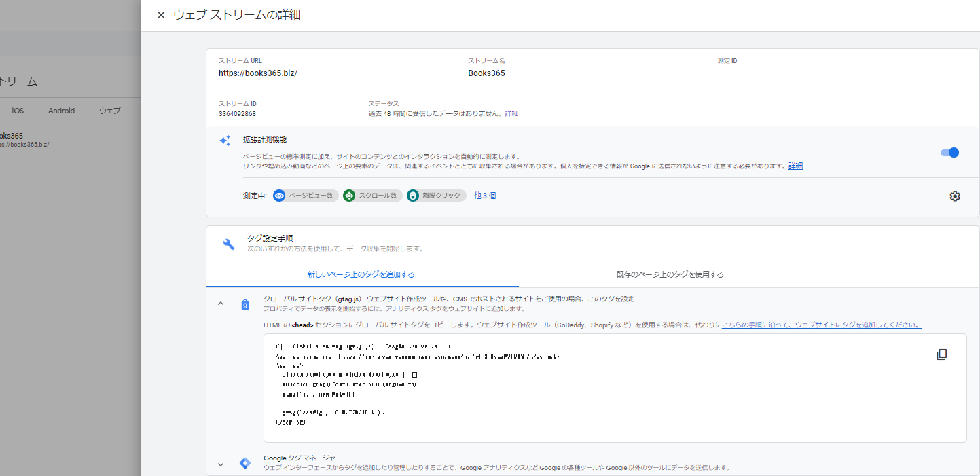Select the sparkle icon next to 拡張計測機能
Image resolution: width=980 pixels, height=476 pixels.
pos(224,140)
